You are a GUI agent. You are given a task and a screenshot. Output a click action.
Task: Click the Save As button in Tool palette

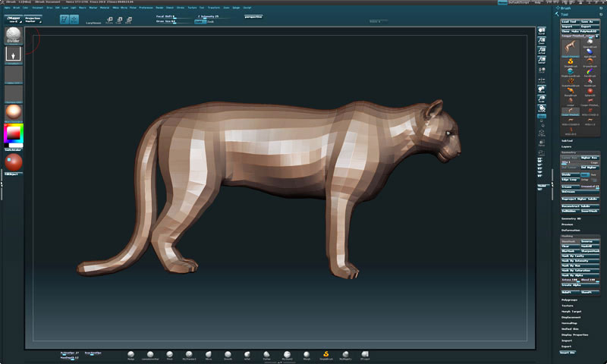590,22
